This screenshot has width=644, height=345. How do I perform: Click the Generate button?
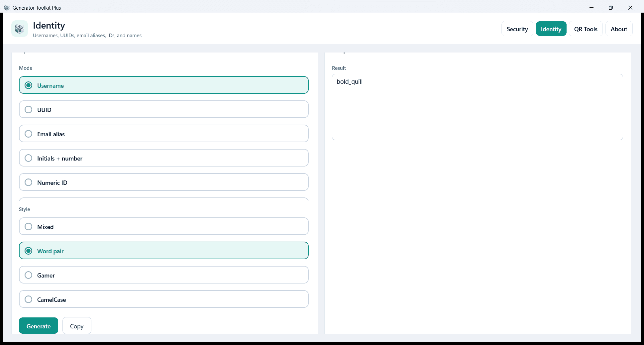pos(39,326)
